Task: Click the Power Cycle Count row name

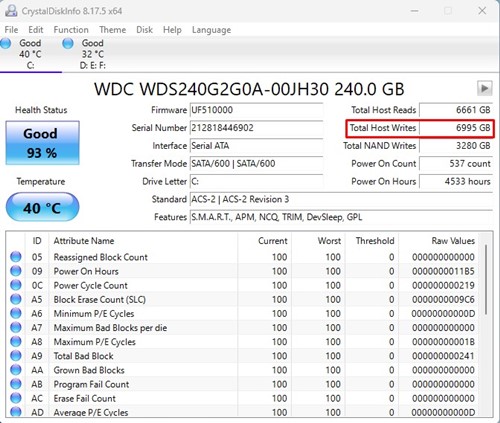Action: coord(91,285)
